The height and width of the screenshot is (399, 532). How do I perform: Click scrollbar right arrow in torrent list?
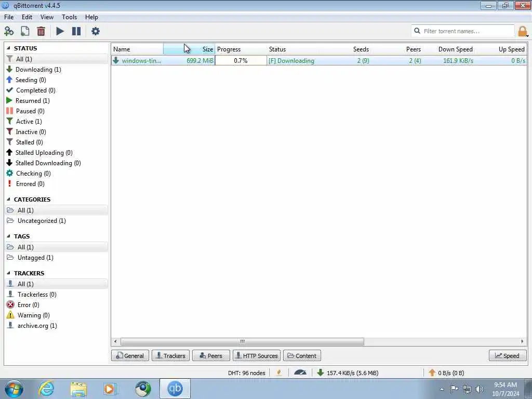[522, 341]
